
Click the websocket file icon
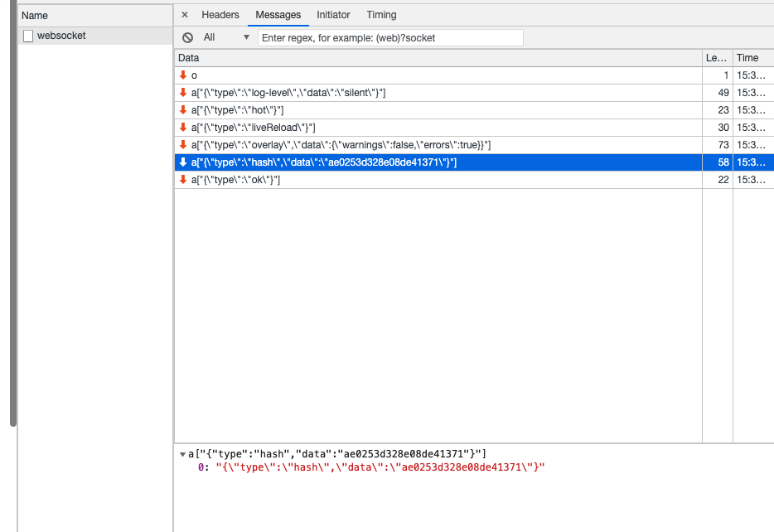(28, 36)
